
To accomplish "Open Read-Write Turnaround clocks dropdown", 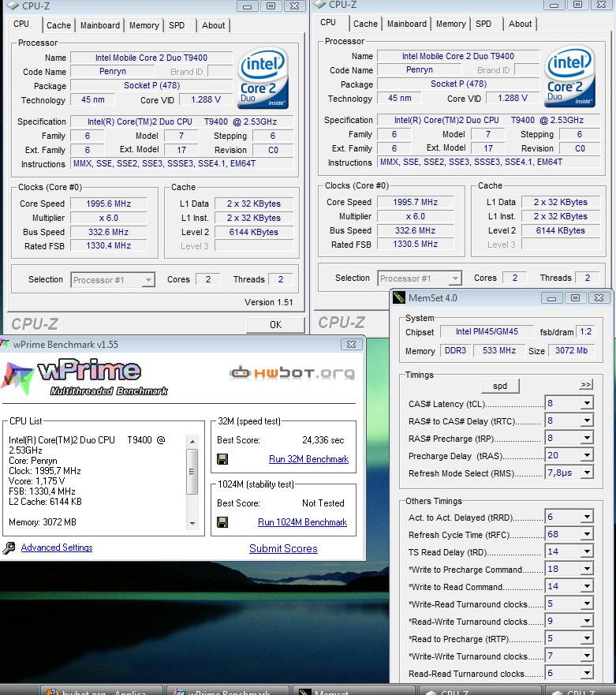I will click(x=586, y=621).
